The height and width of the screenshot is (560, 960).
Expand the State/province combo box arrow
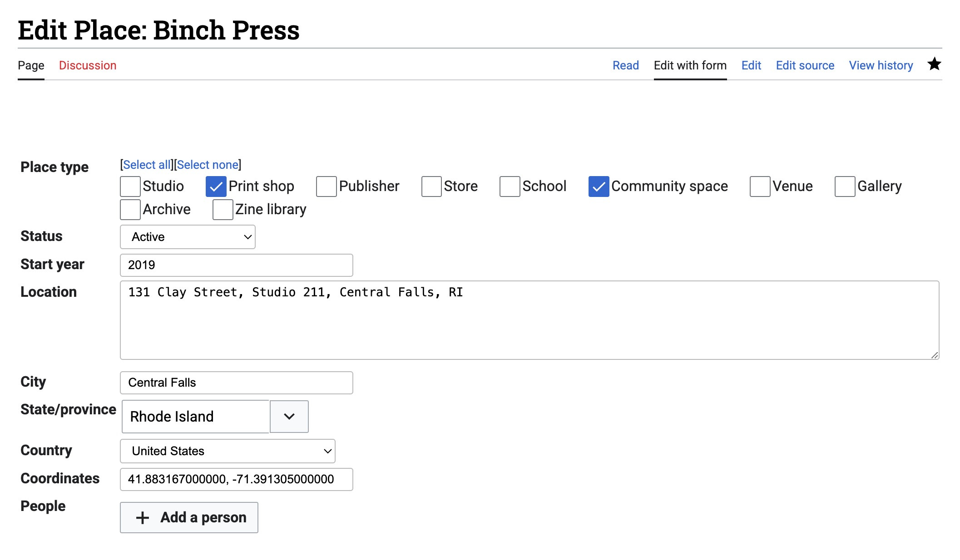[x=289, y=417]
